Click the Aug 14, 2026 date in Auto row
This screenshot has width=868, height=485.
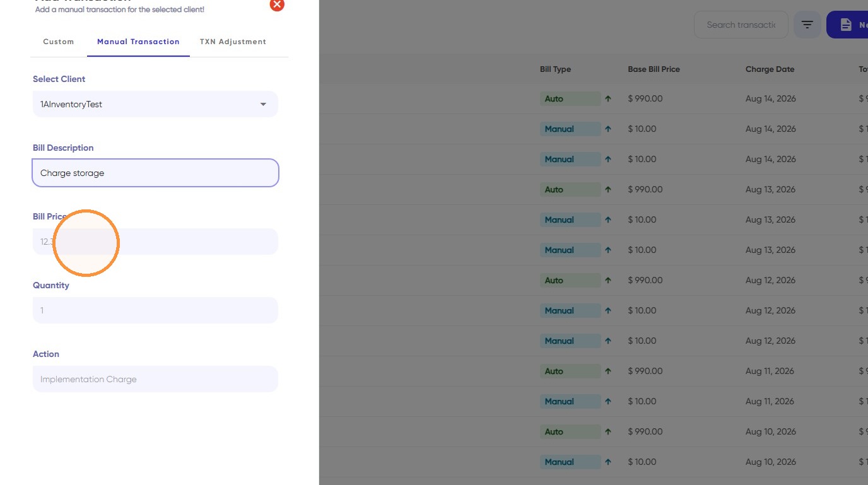coord(771,98)
